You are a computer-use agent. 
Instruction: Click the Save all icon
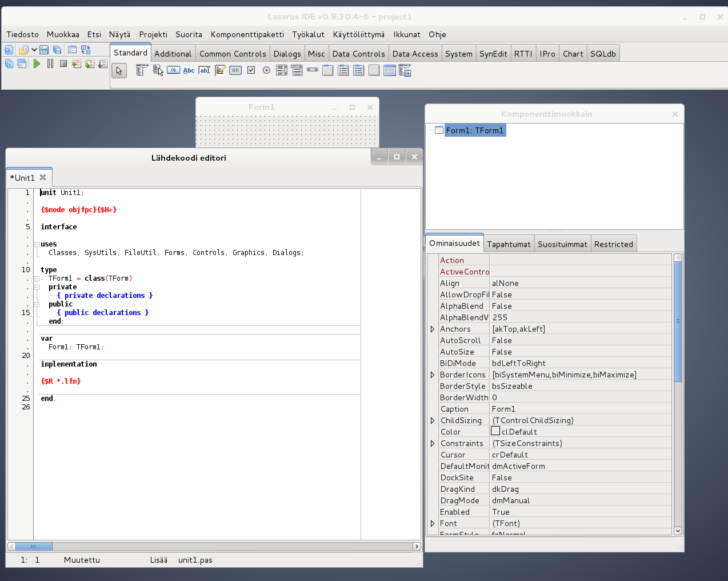pos(57,50)
